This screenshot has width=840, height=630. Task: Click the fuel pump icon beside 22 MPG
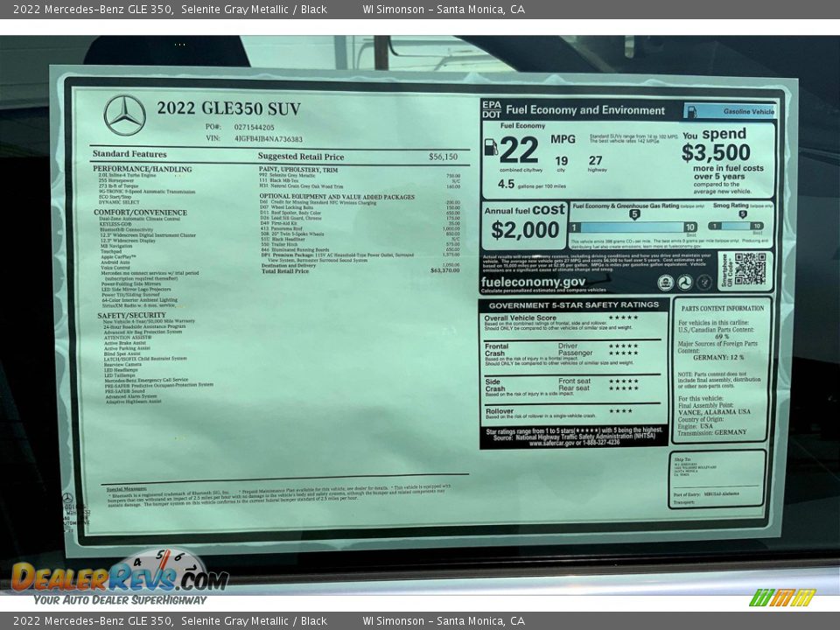pos(491,146)
